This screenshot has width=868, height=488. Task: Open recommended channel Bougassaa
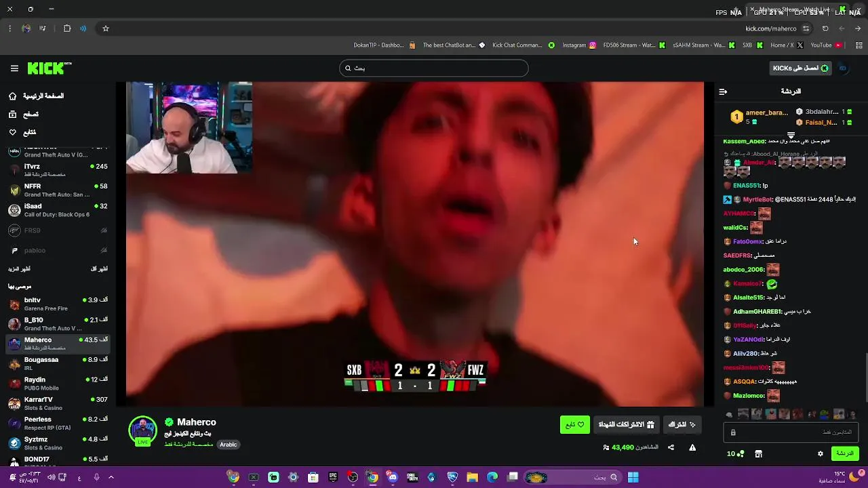(x=58, y=363)
